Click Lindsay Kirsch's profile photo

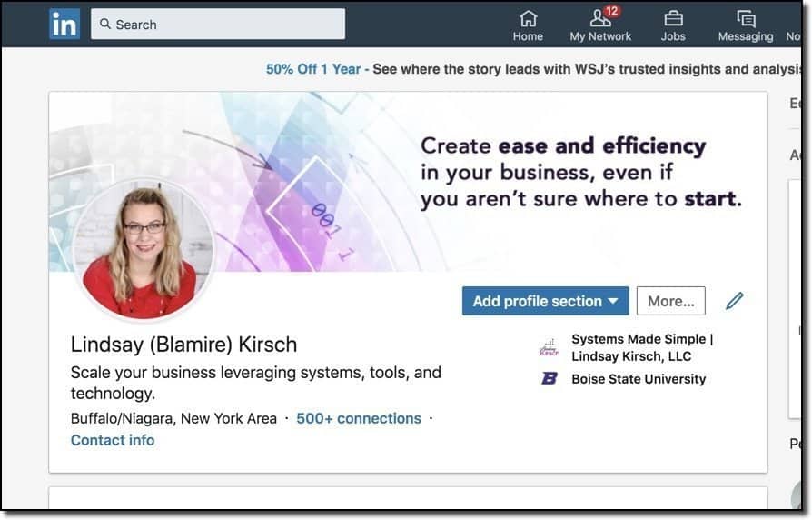coord(144,251)
